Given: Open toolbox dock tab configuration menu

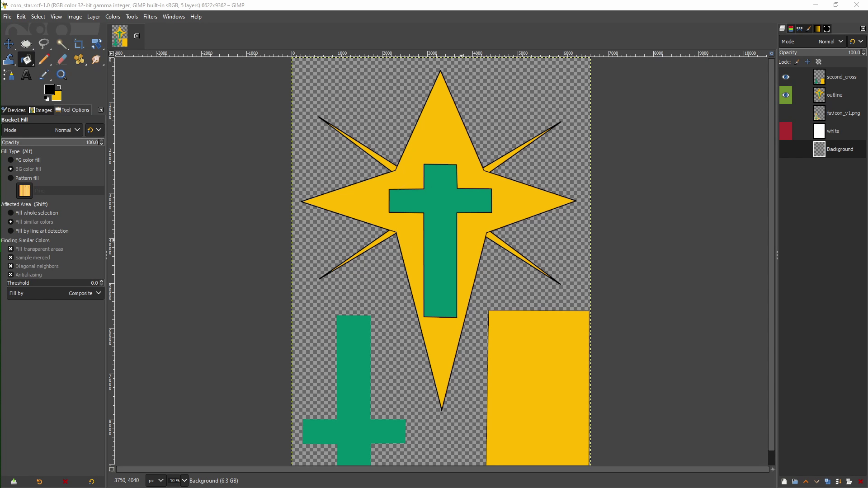Looking at the screenshot, I should [101, 110].
